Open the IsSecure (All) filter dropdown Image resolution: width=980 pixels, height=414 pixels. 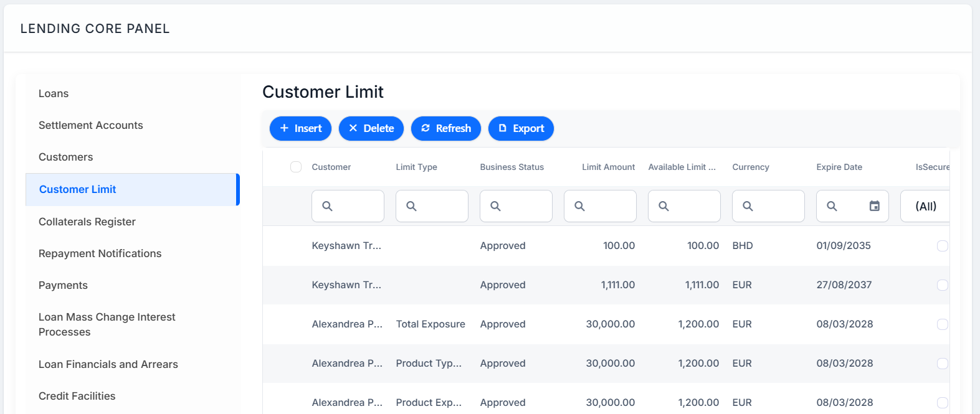coord(925,206)
